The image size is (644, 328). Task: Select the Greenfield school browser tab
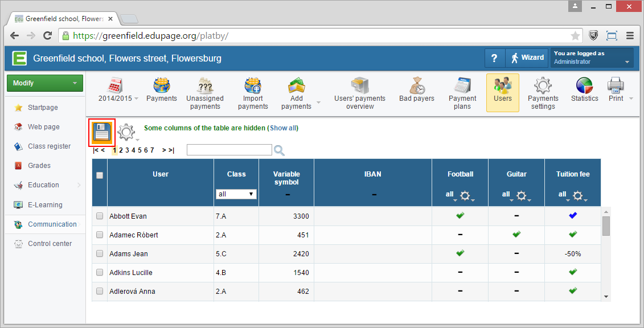(x=64, y=19)
